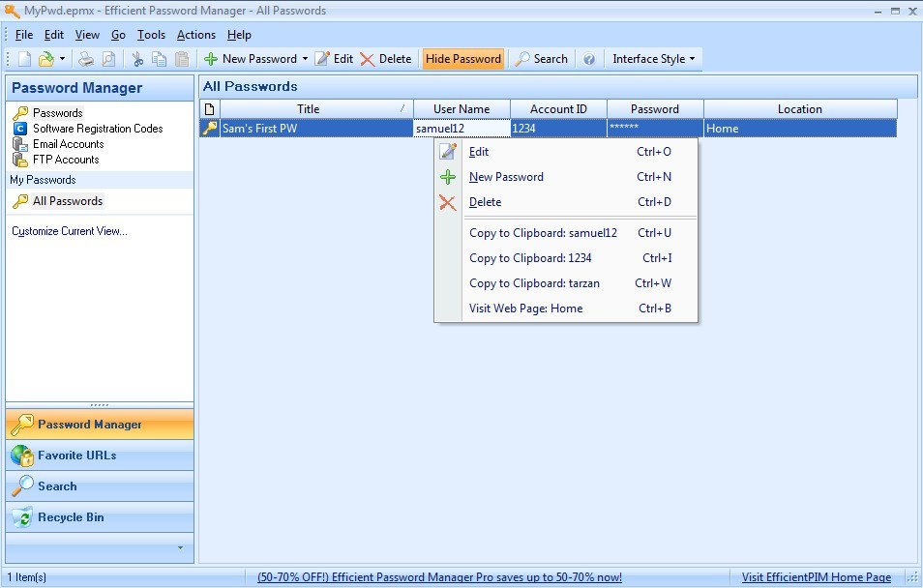
Task: Open the Help menu
Action: coord(239,35)
